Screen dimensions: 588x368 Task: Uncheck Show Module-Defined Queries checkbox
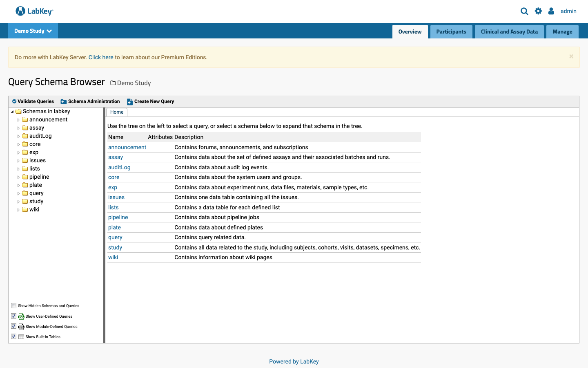click(x=14, y=326)
